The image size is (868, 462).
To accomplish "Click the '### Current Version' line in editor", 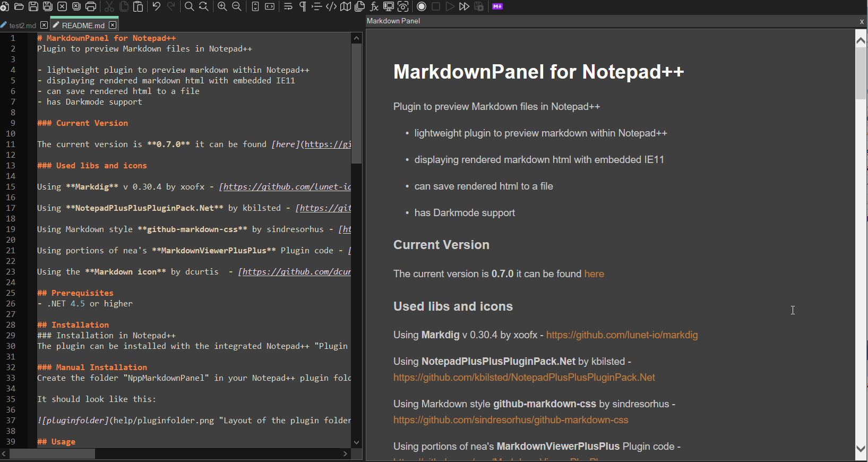I will [x=82, y=123].
